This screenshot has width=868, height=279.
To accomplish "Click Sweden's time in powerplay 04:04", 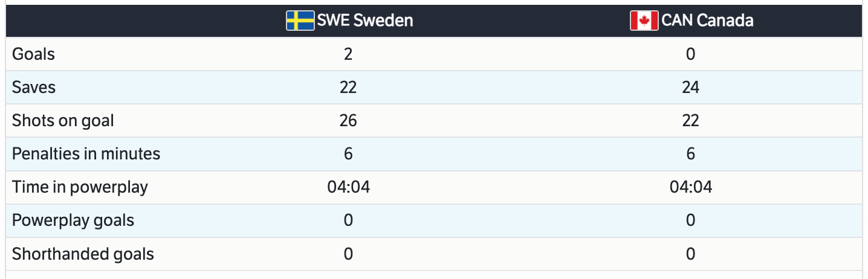I will [x=348, y=187].
